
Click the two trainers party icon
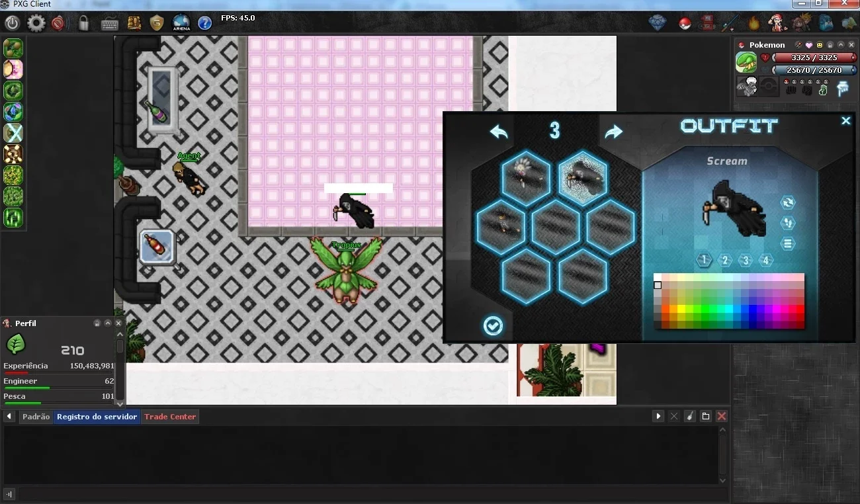pos(802,23)
